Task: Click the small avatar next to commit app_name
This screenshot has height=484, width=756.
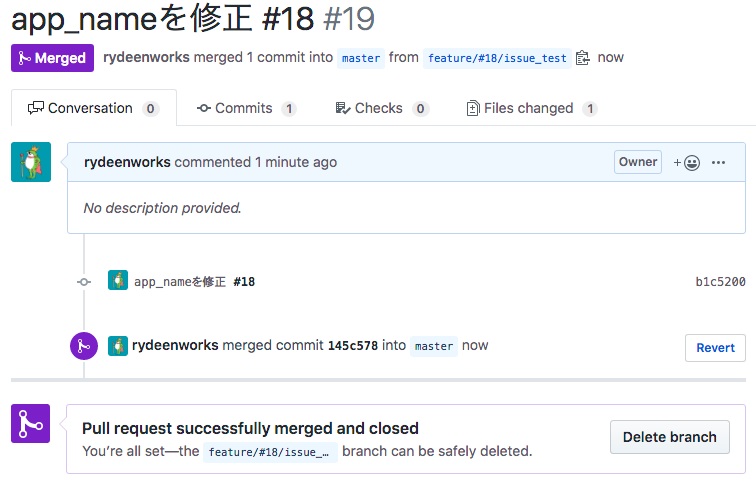Action: pyautogui.click(x=118, y=280)
